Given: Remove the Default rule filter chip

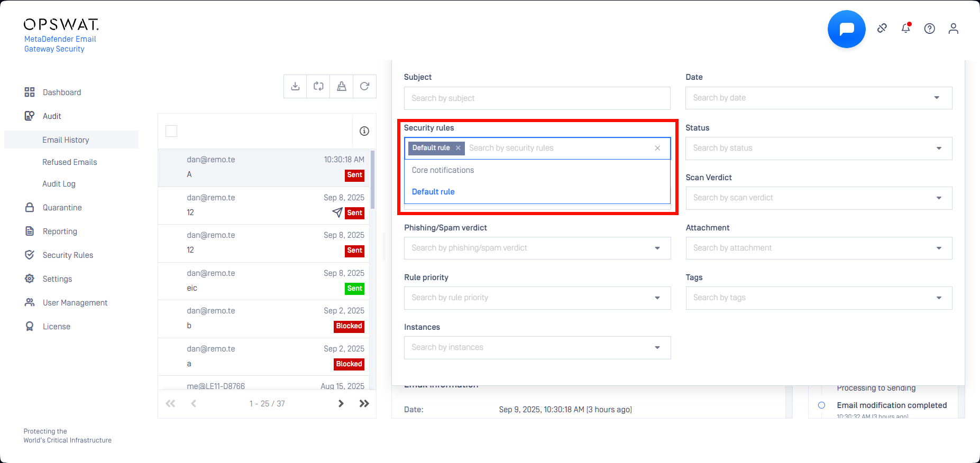Looking at the screenshot, I should click(458, 148).
